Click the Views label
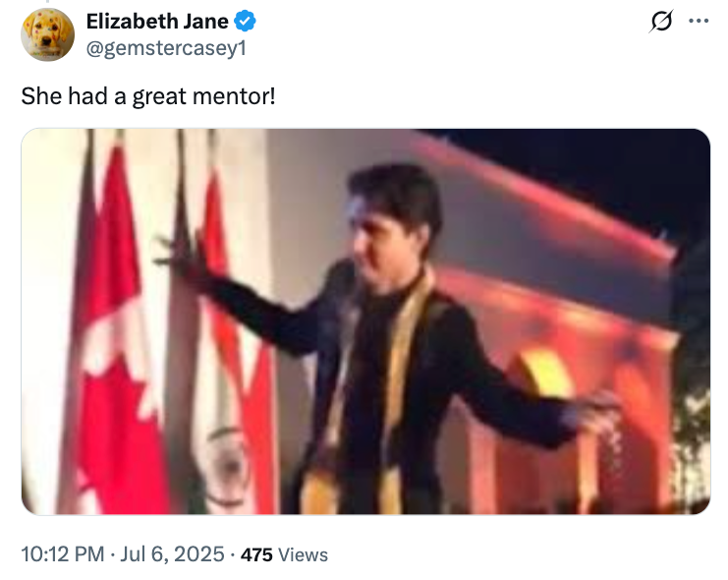The height and width of the screenshot is (580, 728). [x=303, y=554]
